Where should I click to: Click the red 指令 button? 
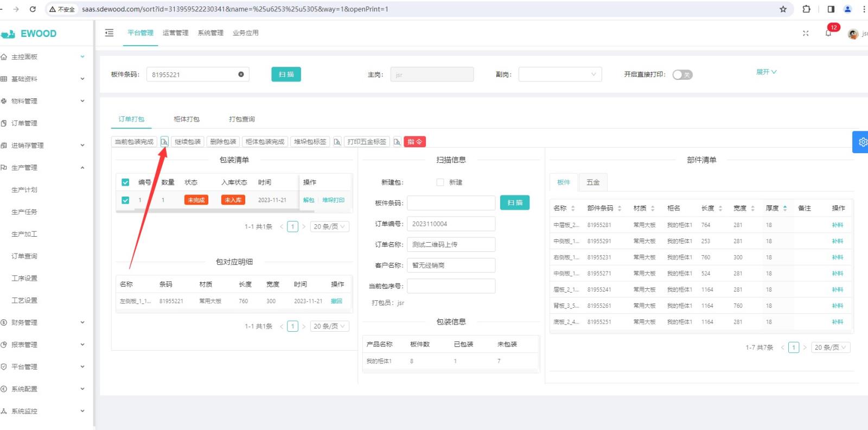[x=414, y=142]
